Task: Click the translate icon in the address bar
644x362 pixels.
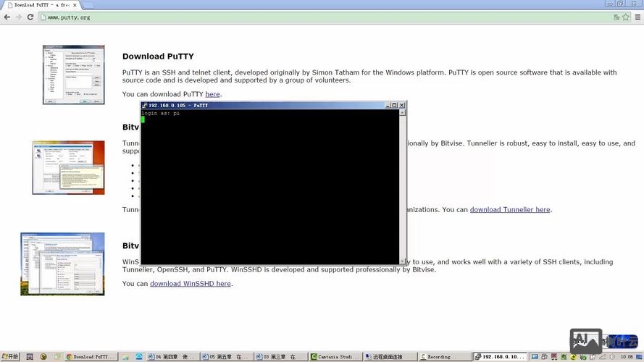Action: point(616,17)
